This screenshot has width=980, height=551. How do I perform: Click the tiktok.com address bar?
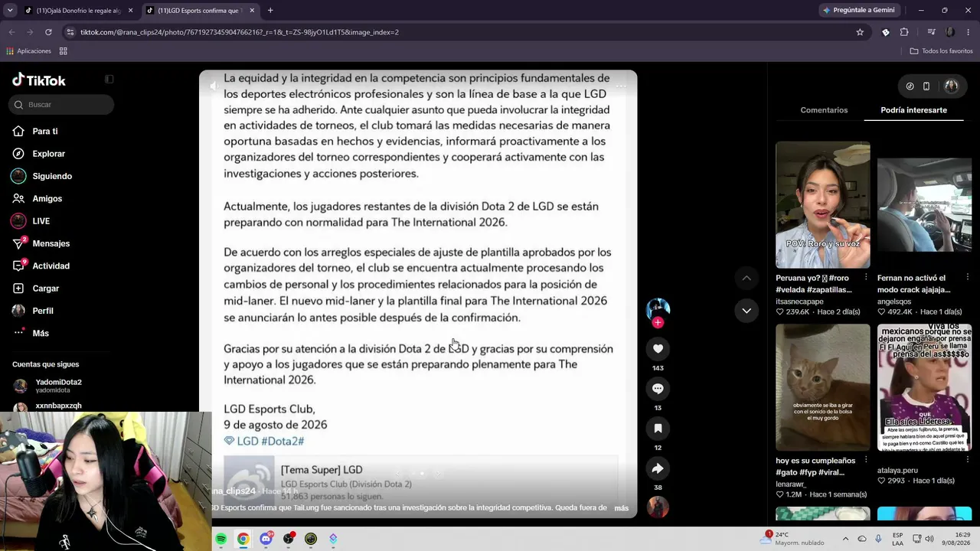click(x=459, y=32)
